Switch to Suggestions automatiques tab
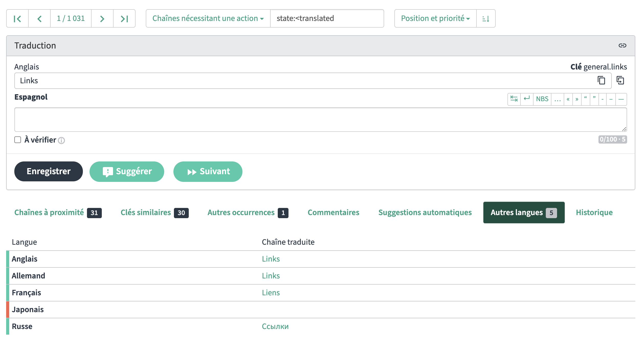This screenshot has height=352, width=644. coord(425,213)
